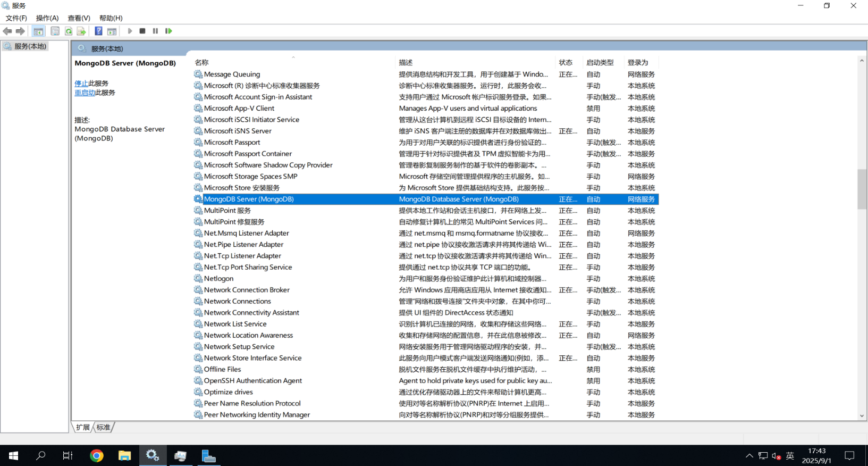Open Help via blue question mark icon
868x466 pixels.
coord(98,31)
